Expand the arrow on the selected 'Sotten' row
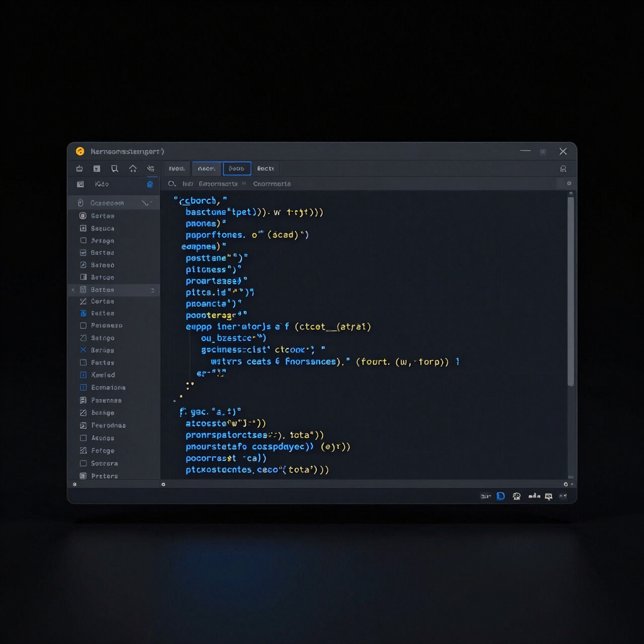Screen dimensions: 644x644 coord(153,291)
